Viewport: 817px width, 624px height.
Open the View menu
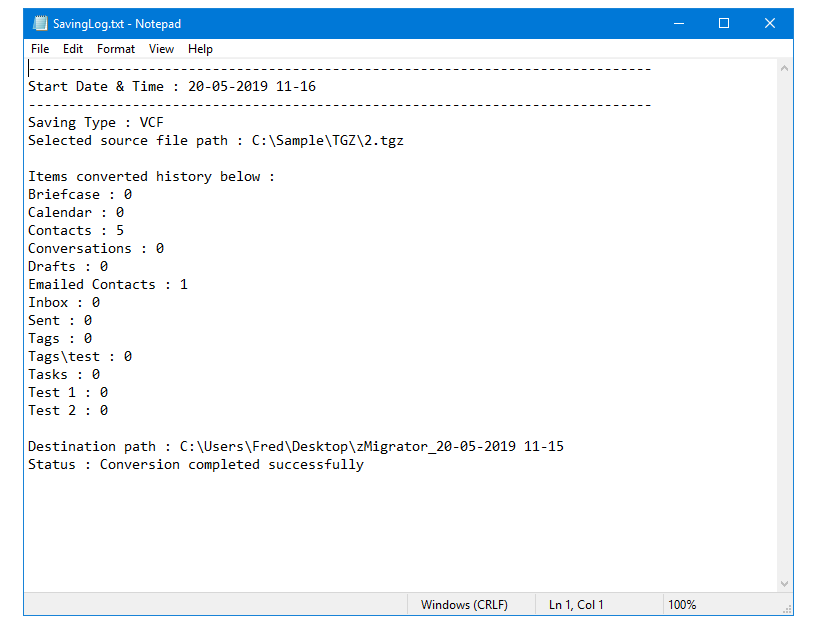(161, 49)
